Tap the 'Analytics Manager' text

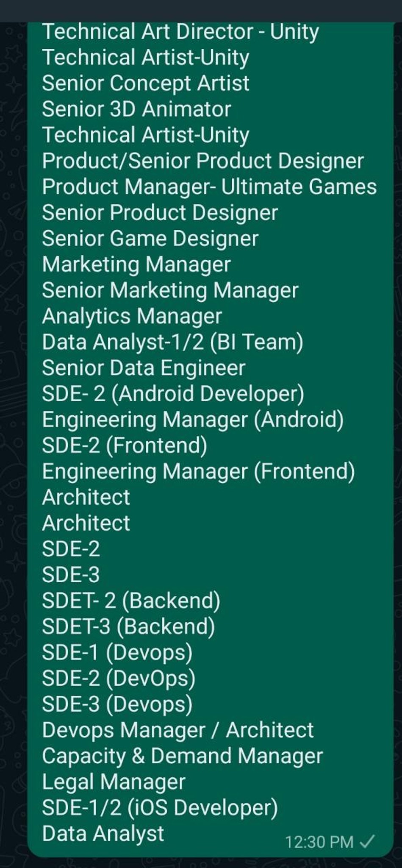tap(132, 316)
